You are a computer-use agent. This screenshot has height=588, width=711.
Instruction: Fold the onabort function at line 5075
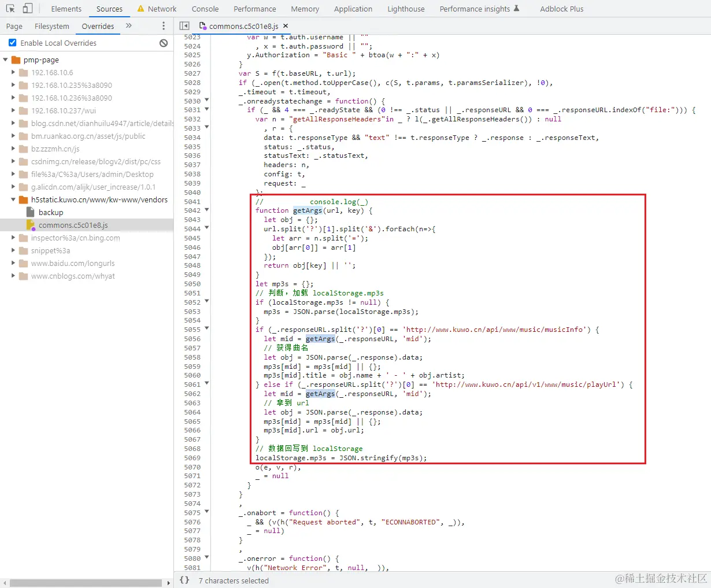(x=206, y=512)
